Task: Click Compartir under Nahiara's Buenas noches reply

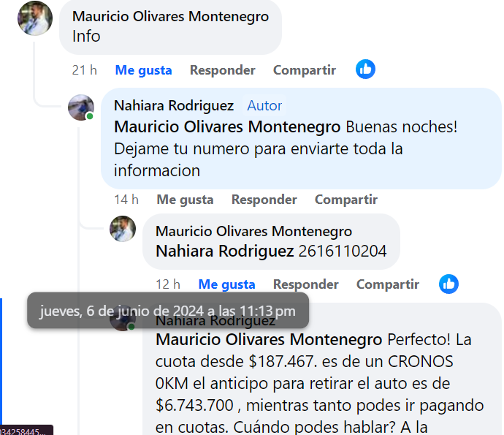Action: click(x=345, y=200)
